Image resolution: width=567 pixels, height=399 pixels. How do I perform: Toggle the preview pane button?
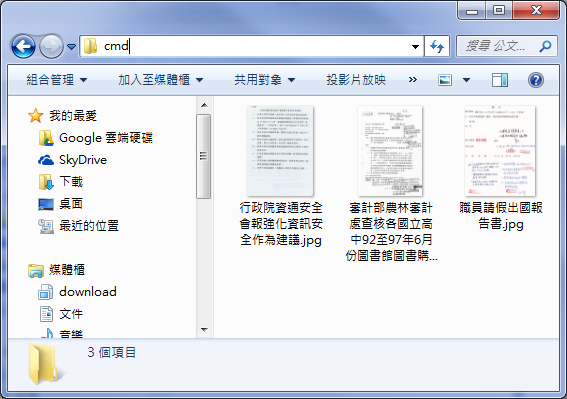500,80
